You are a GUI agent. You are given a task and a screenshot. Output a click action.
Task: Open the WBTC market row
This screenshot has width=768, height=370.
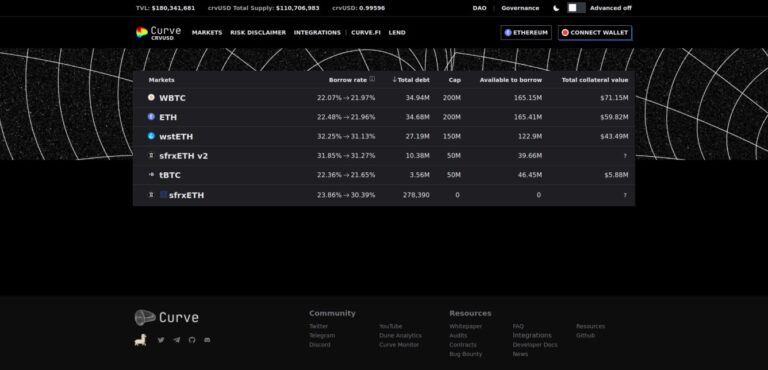(x=384, y=98)
